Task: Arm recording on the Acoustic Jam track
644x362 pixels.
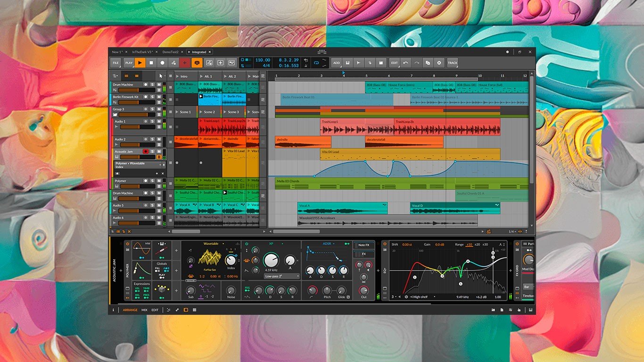Action: coord(146,152)
